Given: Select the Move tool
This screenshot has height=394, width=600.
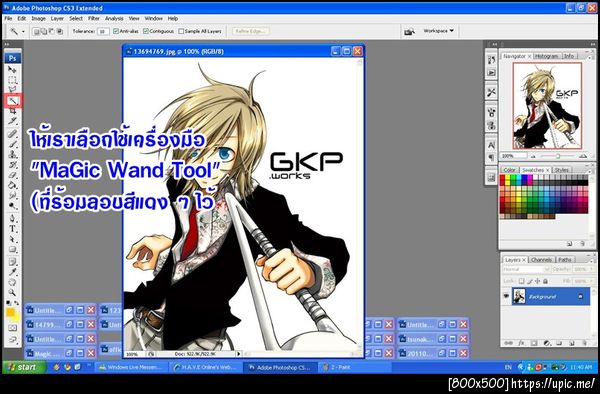Looking at the screenshot, I should [x=12, y=70].
